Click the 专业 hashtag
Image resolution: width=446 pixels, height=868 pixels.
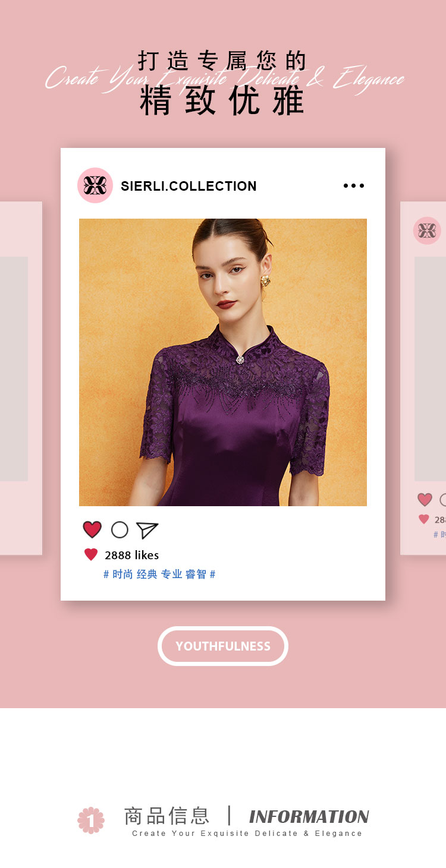point(171,575)
